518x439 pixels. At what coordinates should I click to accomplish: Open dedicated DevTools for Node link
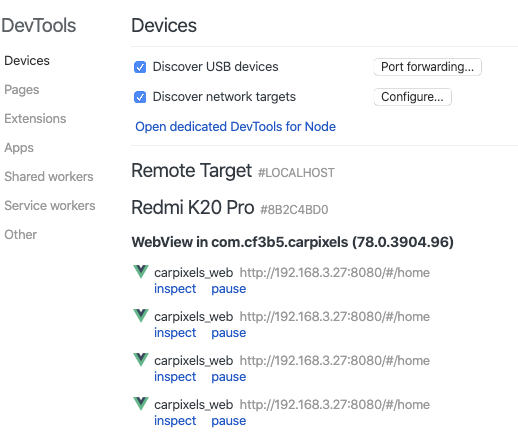pyautogui.click(x=235, y=127)
